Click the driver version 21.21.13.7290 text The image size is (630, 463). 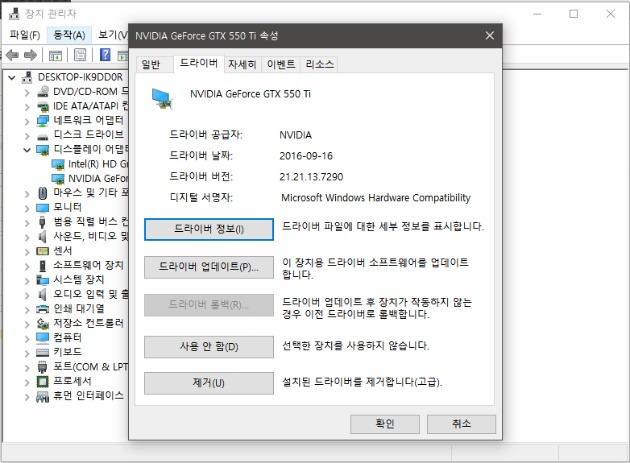[x=311, y=177]
